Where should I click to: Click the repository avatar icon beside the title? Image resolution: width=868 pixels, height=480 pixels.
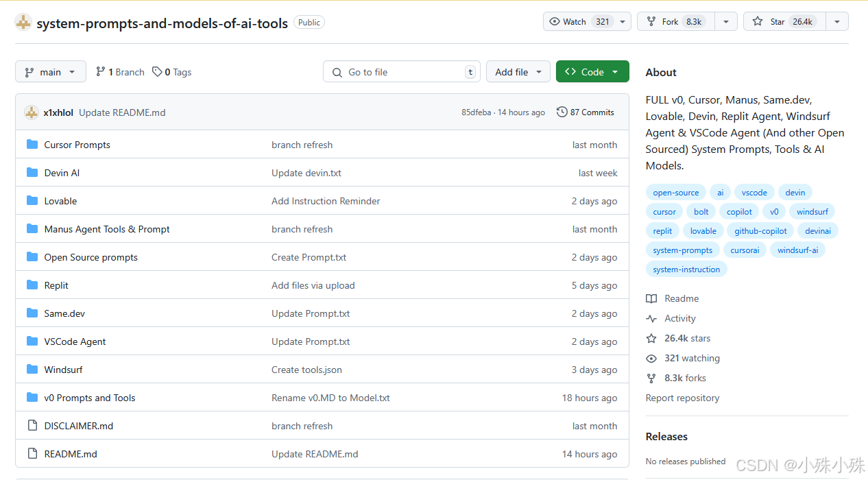[23, 23]
